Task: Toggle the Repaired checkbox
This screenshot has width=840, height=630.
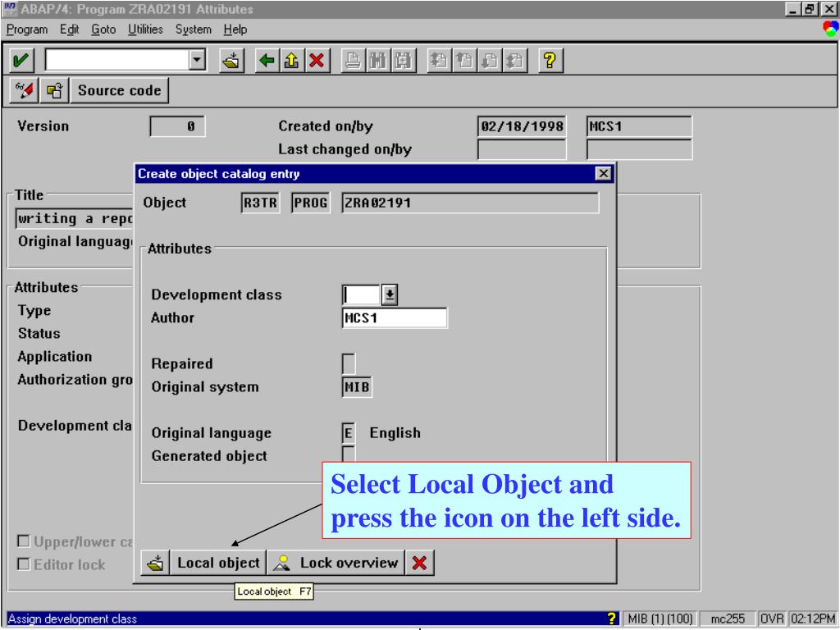Action: click(x=348, y=363)
